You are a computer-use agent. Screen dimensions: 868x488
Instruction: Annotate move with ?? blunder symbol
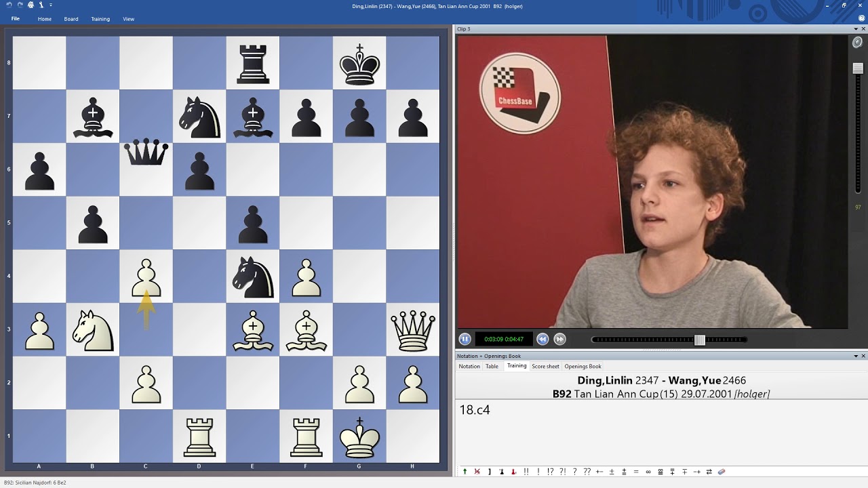pyautogui.click(x=587, y=472)
